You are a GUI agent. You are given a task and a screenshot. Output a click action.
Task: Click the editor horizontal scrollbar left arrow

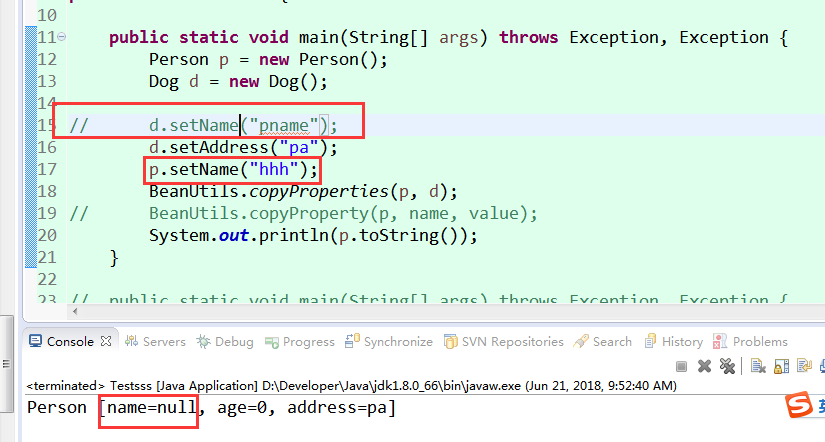click(75, 311)
